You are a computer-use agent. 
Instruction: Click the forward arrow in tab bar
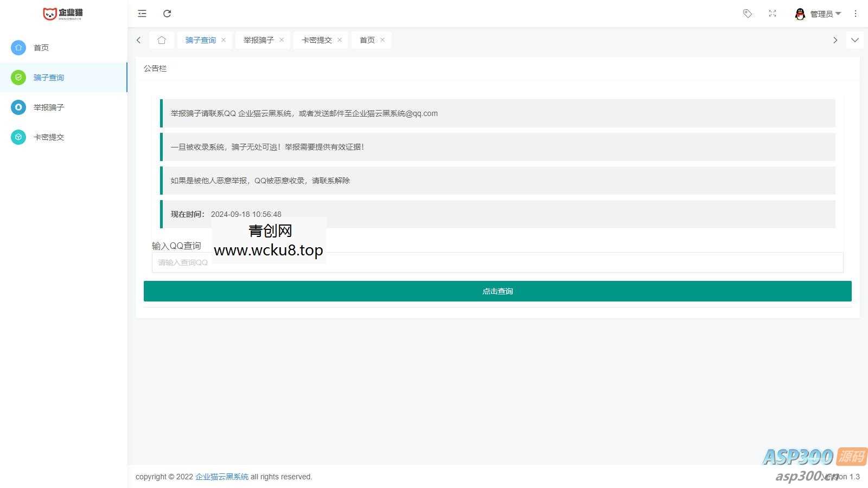tap(835, 40)
